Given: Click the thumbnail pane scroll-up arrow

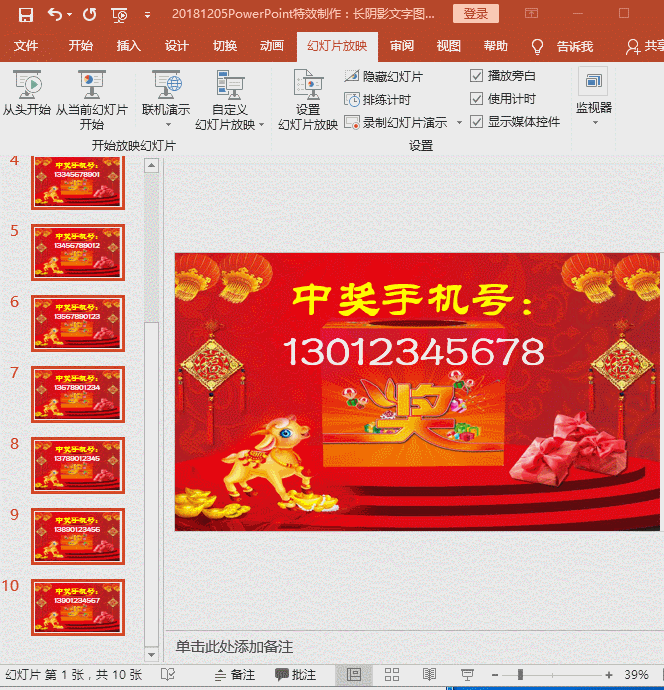Looking at the screenshot, I should tap(151, 165).
